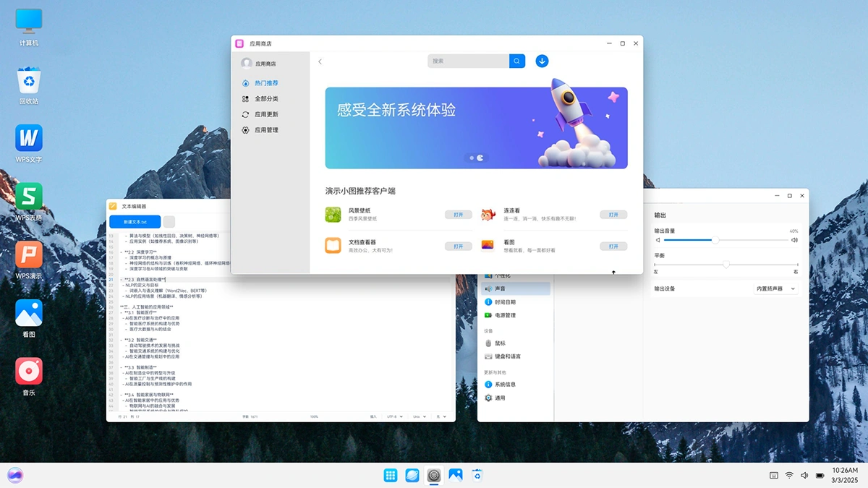The height and width of the screenshot is (488, 868).
Task: Select 系统信息 in settings sidebar
Action: [516, 385]
